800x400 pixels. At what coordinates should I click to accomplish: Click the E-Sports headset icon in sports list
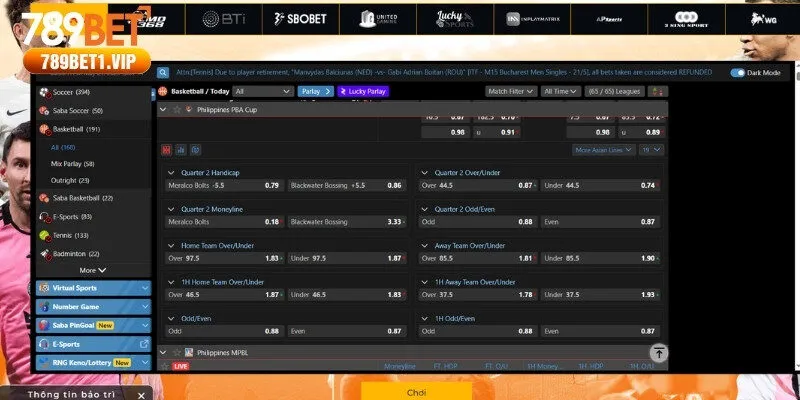point(44,217)
